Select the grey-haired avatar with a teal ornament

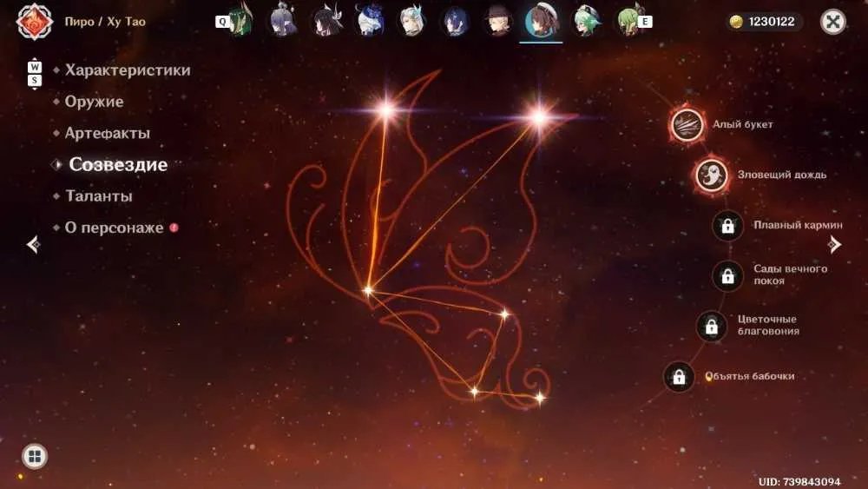[x=411, y=22]
